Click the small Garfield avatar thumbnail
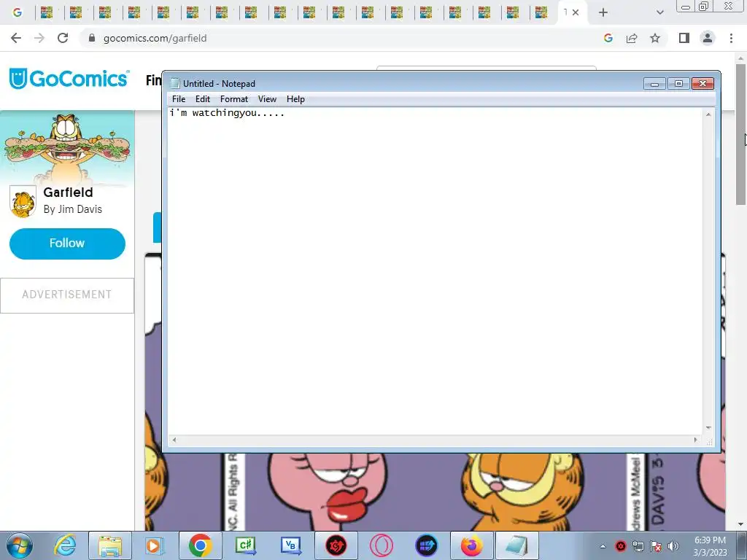 click(23, 201)
